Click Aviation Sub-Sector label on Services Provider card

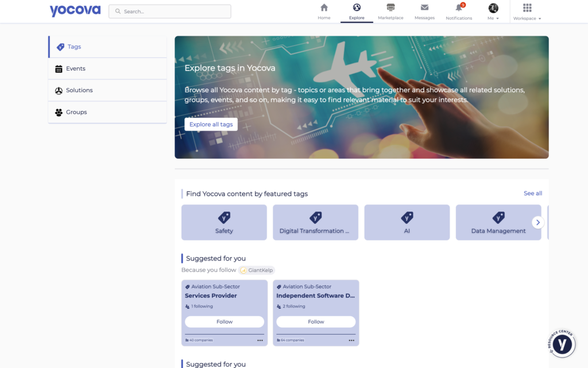(x=216, y=286)
